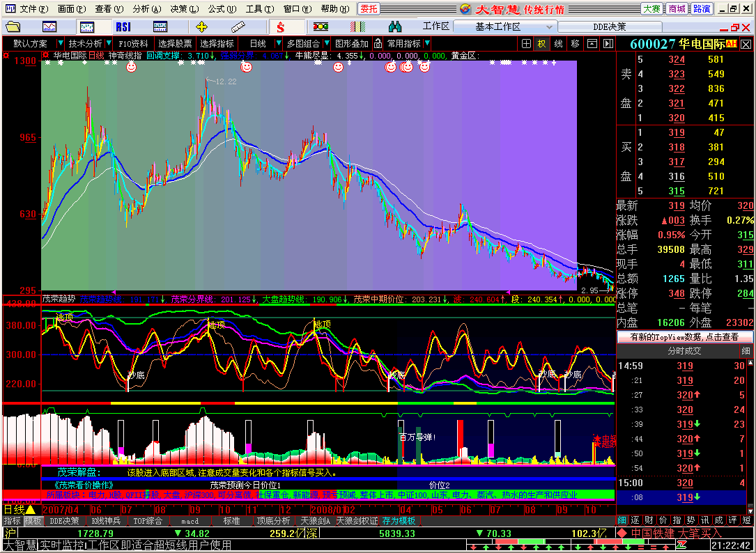Screen dimensions: 756x553
Task: Click the traffic-light signal icon
Action: point(321,27)
